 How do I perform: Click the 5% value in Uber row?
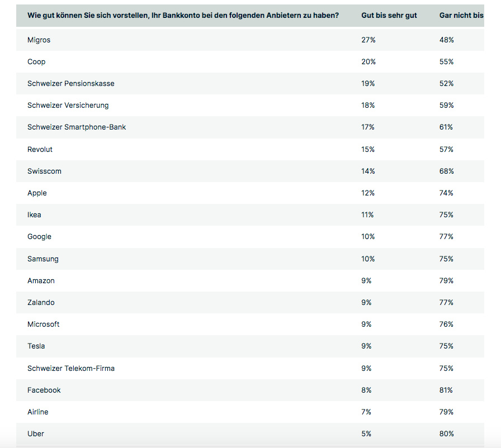pyautogui.click(x=366, y=434)
